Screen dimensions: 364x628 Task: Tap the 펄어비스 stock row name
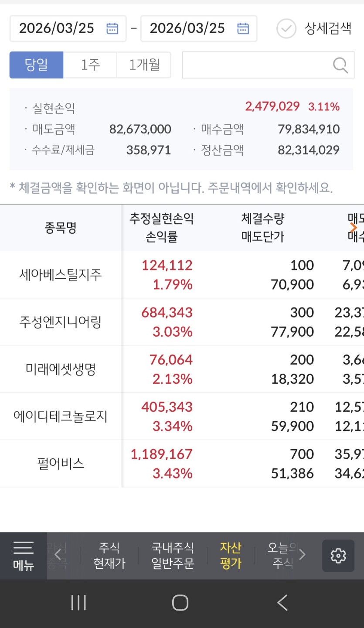(x=61, y=463)
